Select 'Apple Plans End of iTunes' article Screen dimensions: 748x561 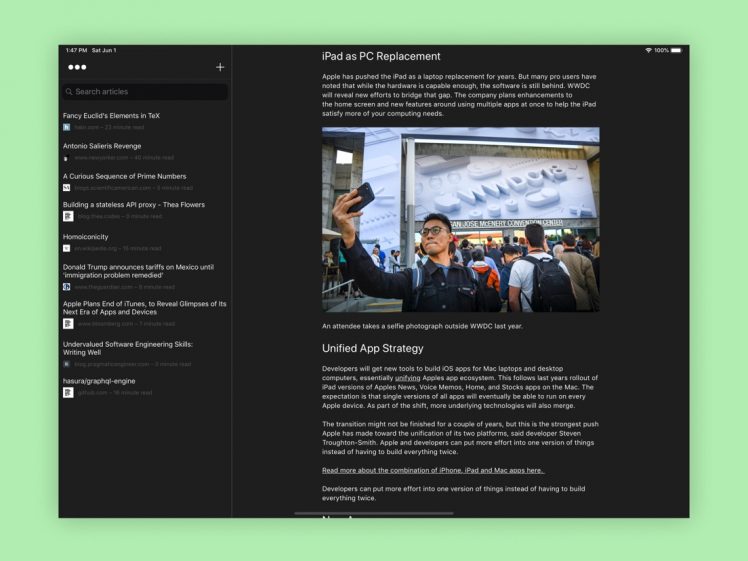tap(144, 308)
